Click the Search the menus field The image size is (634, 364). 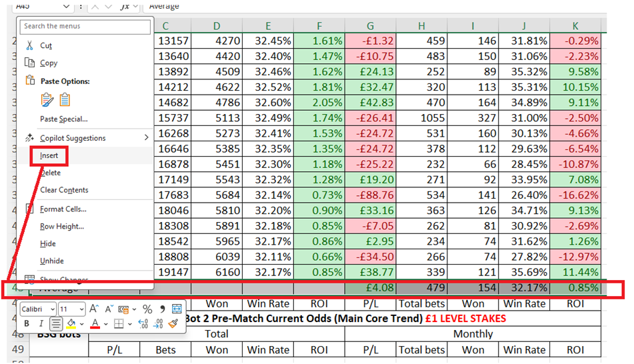pos(85,27)
